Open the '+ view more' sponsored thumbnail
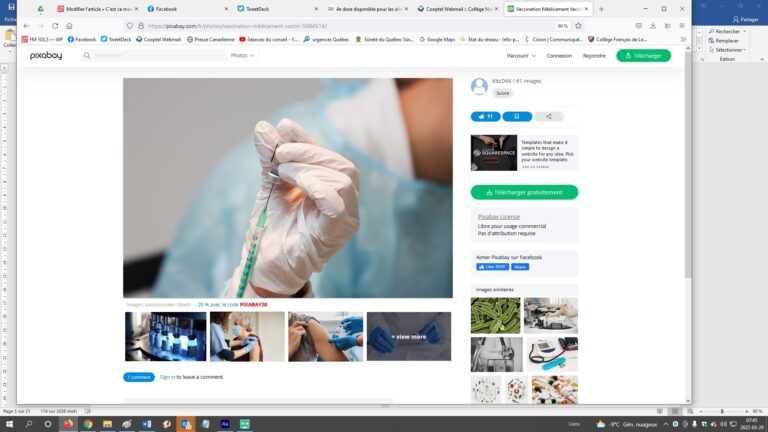The height and width of the screenshot is (432, 768). pyautogui.click(x=408, y=336)
